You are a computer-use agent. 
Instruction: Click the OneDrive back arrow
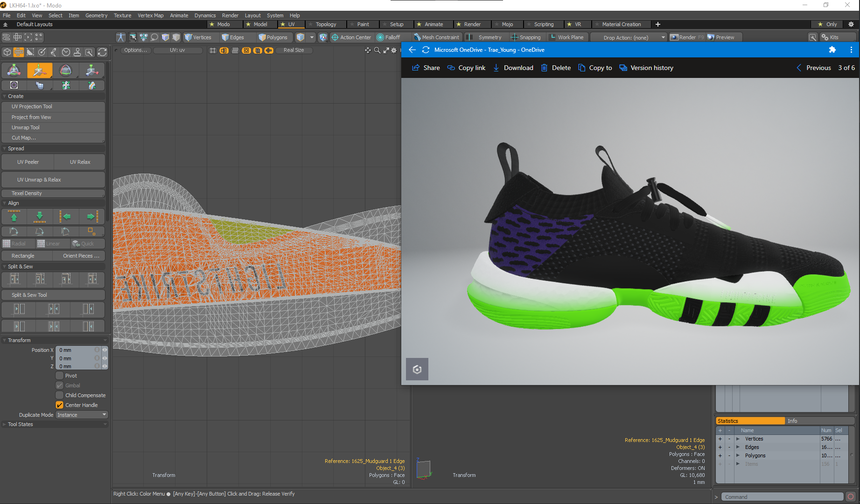click(412, 50)
